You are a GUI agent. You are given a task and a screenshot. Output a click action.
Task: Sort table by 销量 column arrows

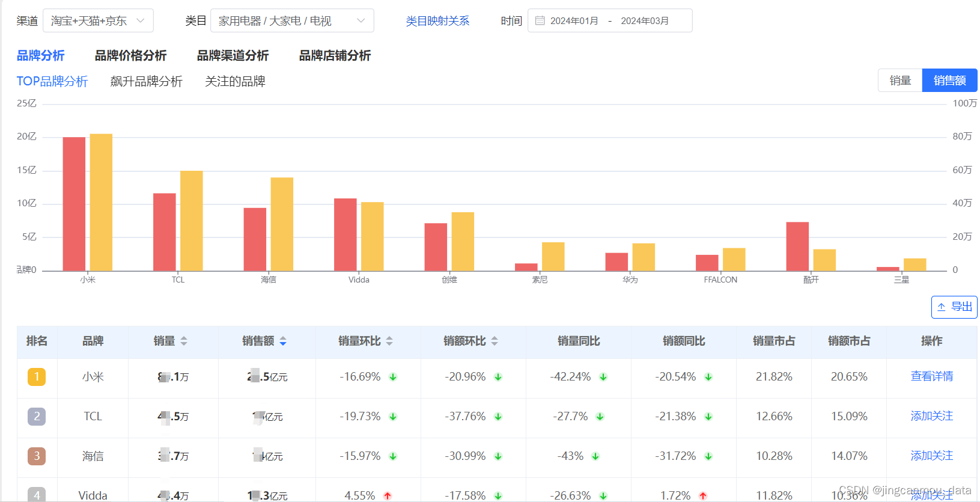184,341
